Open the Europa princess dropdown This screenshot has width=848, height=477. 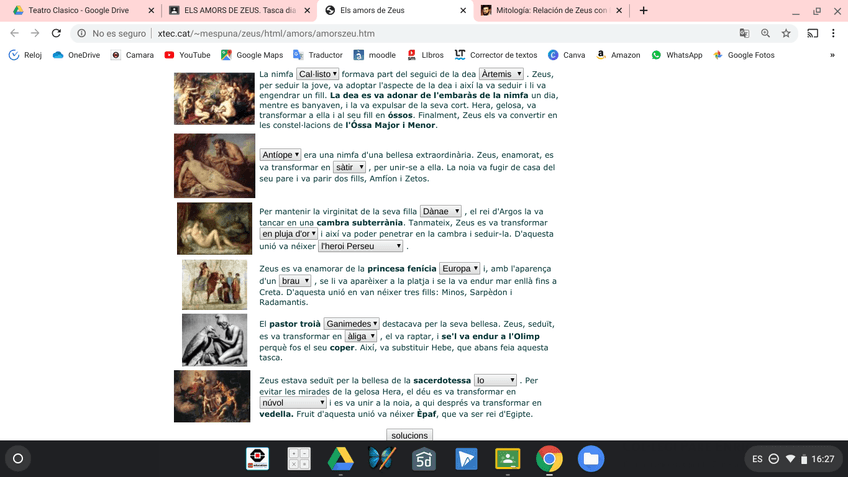point(460,268)
